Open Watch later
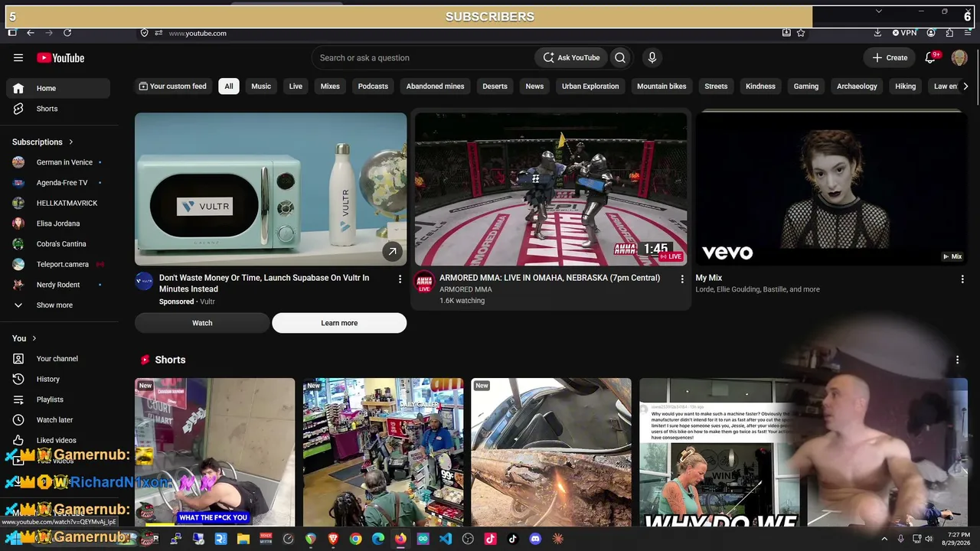 pos(58,420)
